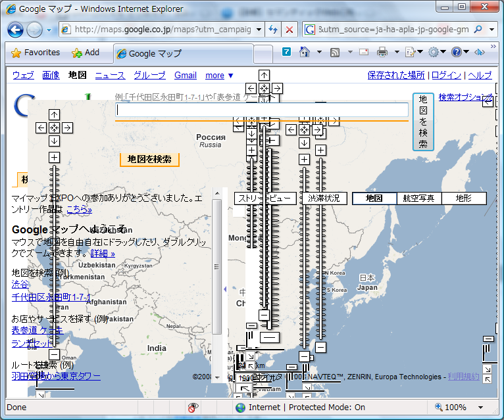Open the Gmail navigation link

[x=186, y=76]
